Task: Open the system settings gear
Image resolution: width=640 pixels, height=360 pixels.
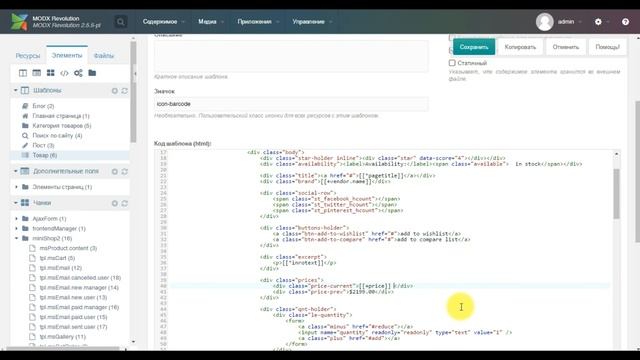Action: coord(598,22)
